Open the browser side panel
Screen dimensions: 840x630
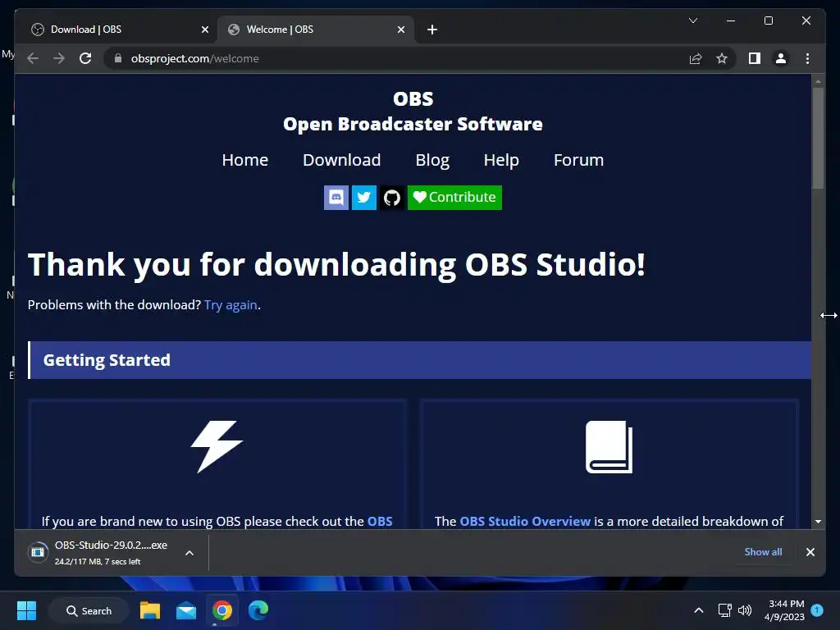[755, 58]
